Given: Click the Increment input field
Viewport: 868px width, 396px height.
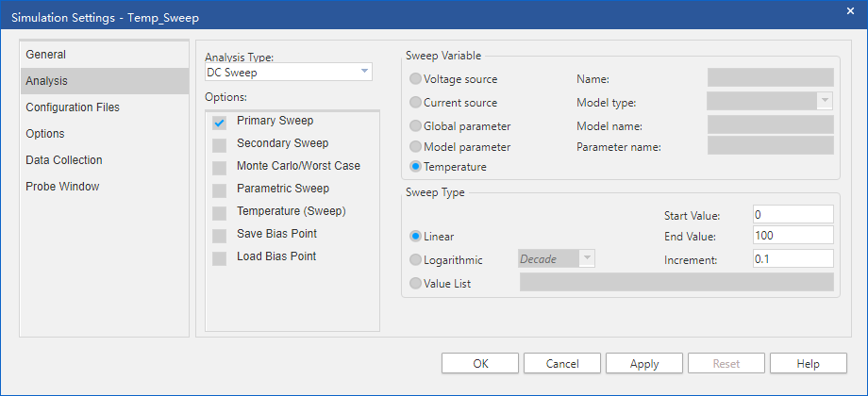Looking at the screenshot, I should (793, 258).
